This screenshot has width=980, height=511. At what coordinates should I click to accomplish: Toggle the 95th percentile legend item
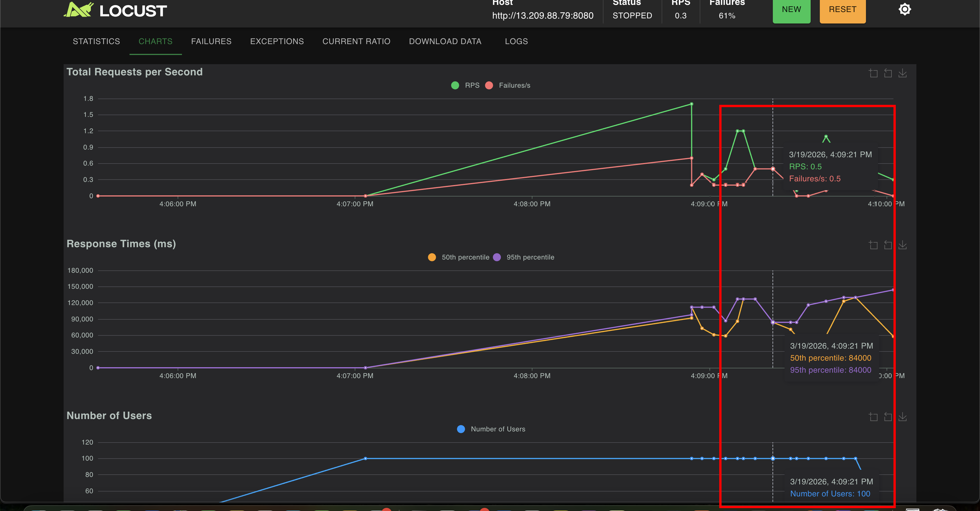pyautogui.click(x=524, y=257)
